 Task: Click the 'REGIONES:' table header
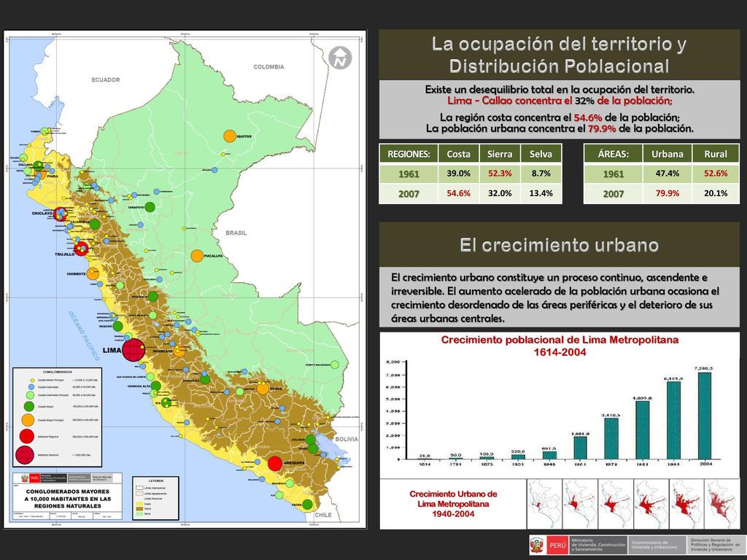409,154
